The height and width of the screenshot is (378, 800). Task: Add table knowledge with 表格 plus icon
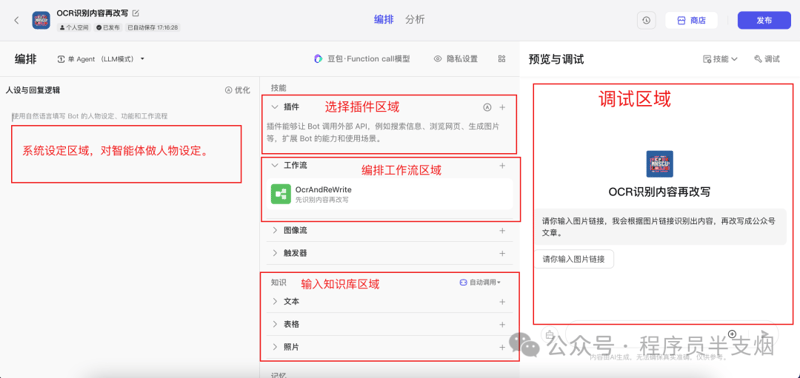502,324
